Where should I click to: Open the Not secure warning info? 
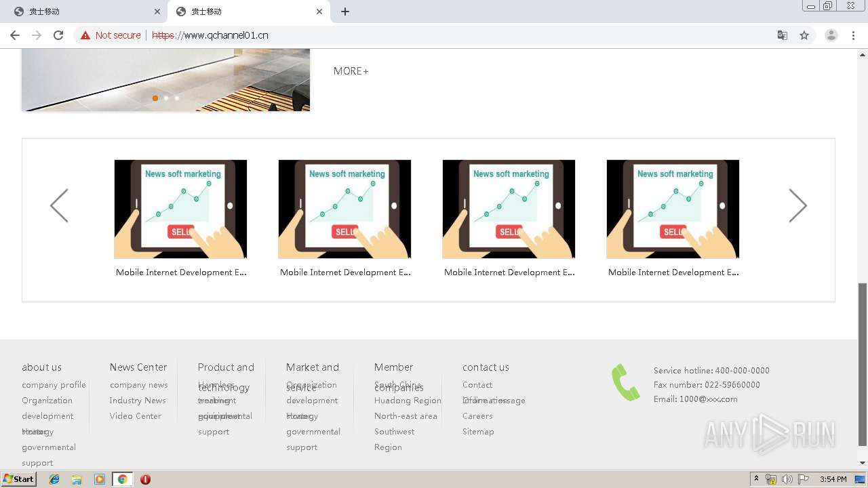(x=111, y=35)
